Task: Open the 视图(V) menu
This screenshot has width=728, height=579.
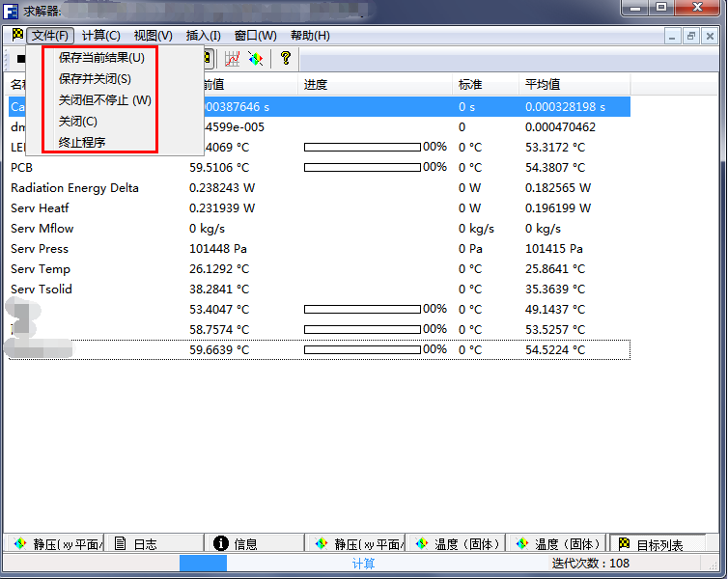Action: pyautogui.click(x=153, y=36)
